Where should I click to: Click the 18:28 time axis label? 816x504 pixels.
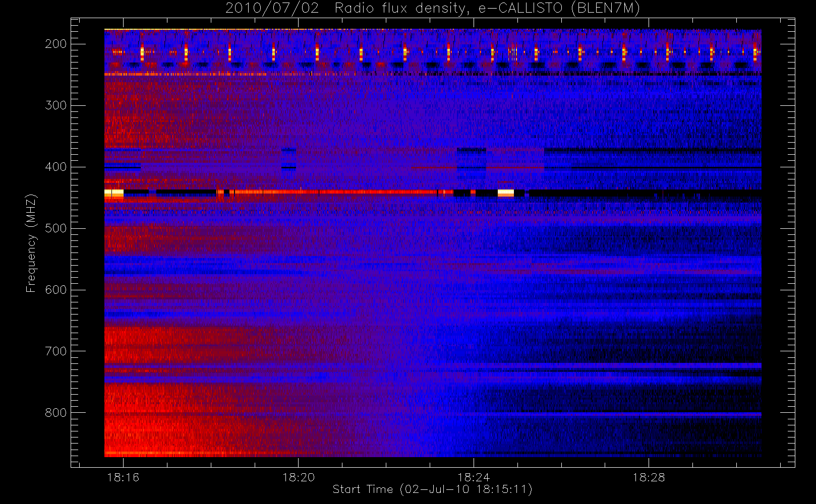click(649, 477)
